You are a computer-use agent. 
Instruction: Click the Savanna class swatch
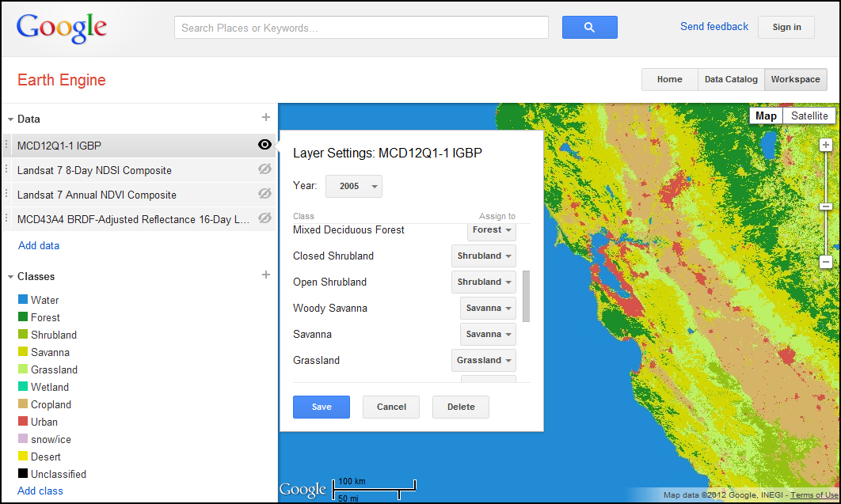[x=22, y=351]
